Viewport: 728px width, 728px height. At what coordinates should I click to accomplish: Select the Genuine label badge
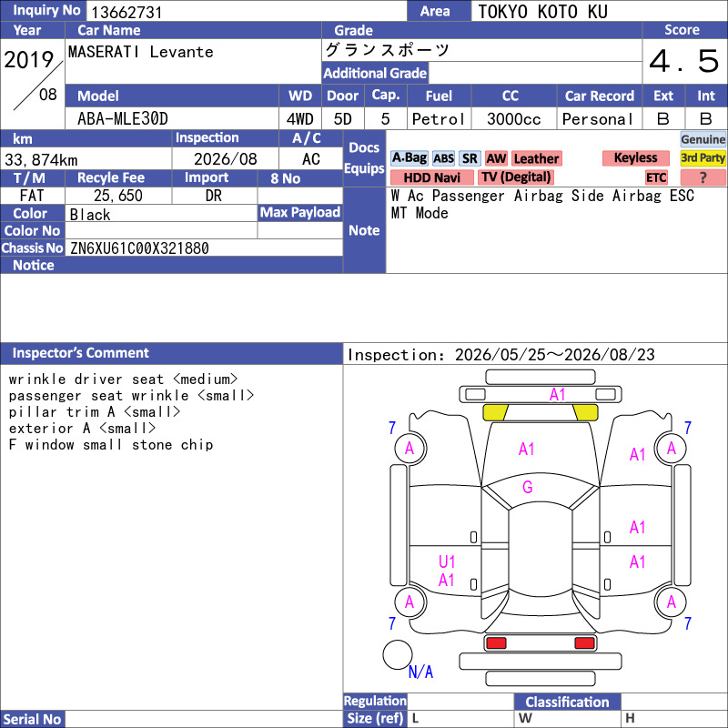(x=703, y=139)
